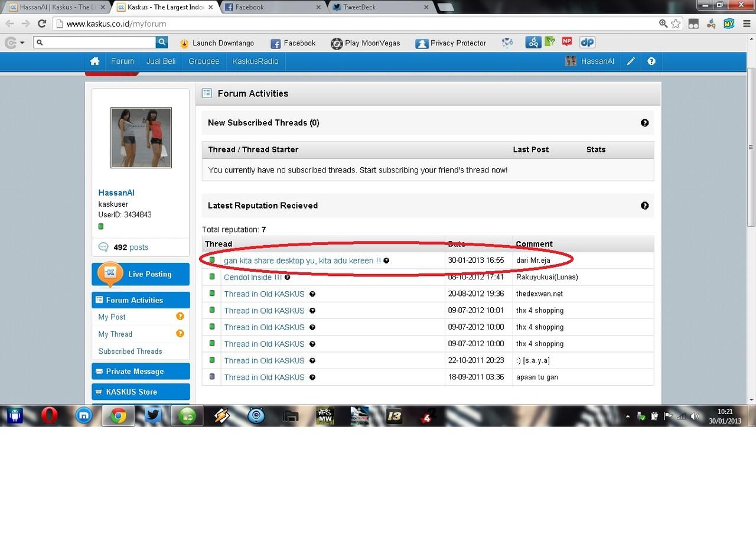Click the volume icon in system tray

click(695, 416)
